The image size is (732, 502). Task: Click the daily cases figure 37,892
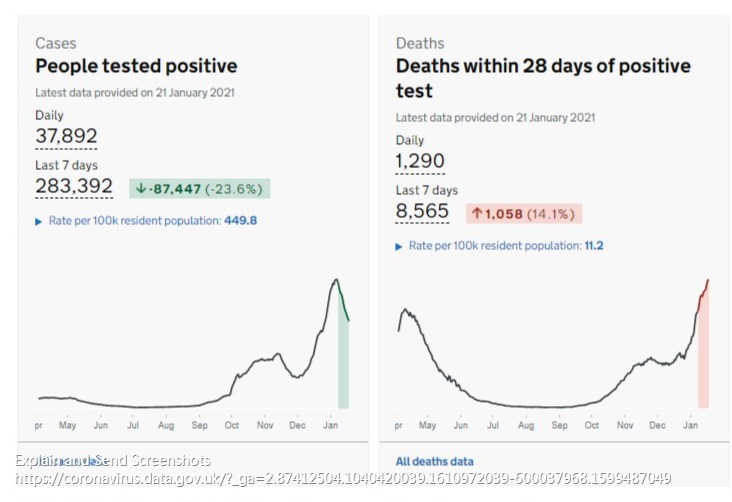pyautogui.click(x=66, y=136)
